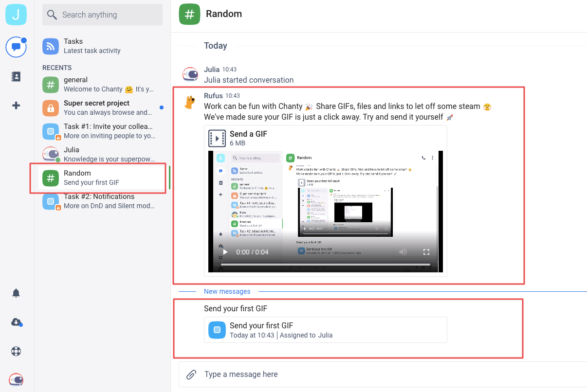587x392 pixels.
Task: Open the Super secret project conversation
Action: click(x=102, y=108)
